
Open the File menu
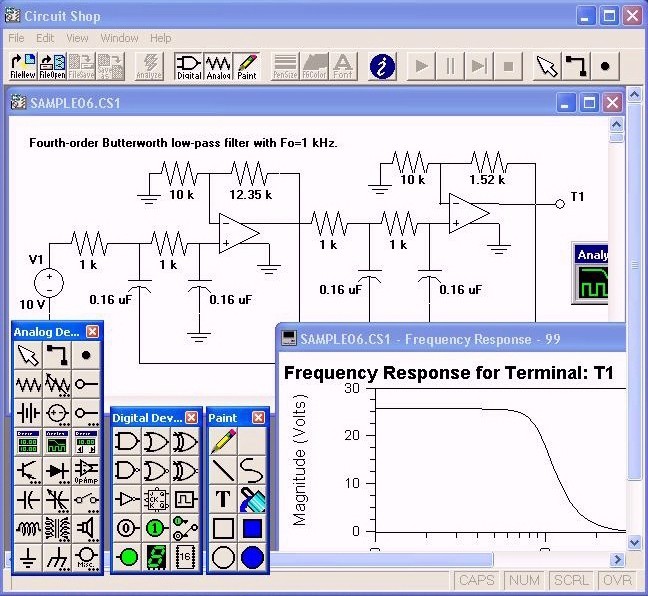(x=16, y=38)
